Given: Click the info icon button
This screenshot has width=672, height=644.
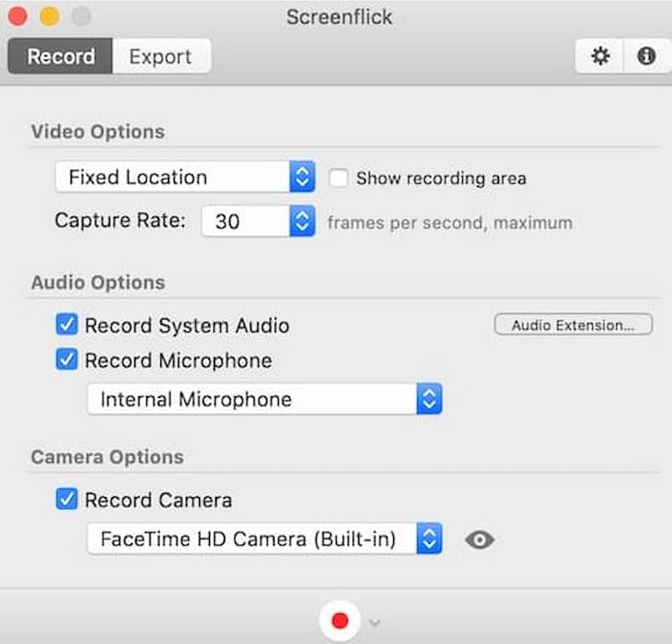Looking at the screenshot, I should pos(646,56).
